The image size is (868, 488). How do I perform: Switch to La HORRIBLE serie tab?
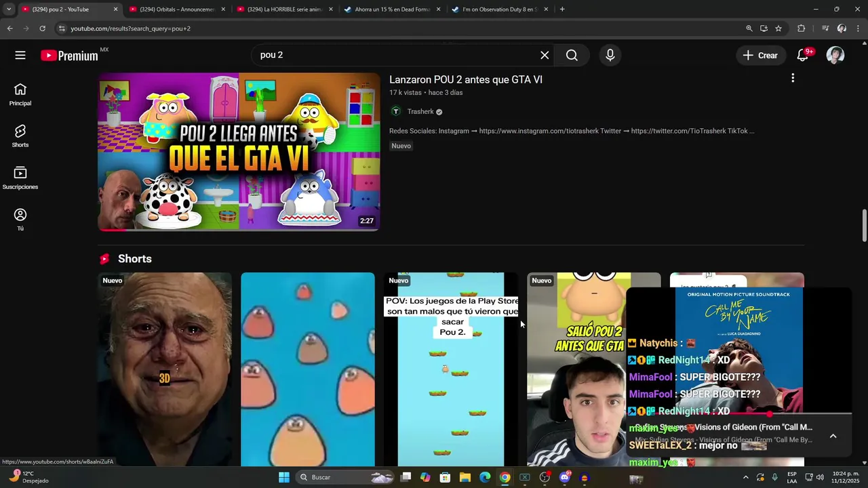[285, 9]
